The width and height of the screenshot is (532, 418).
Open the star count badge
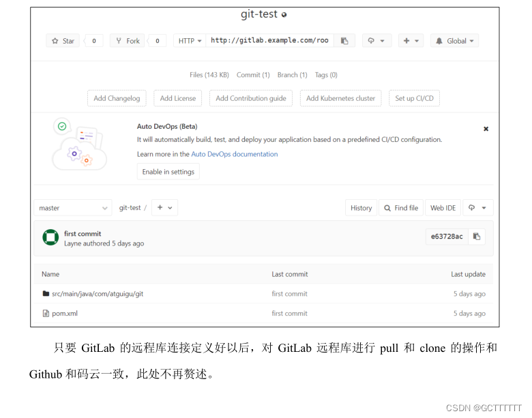94,41
